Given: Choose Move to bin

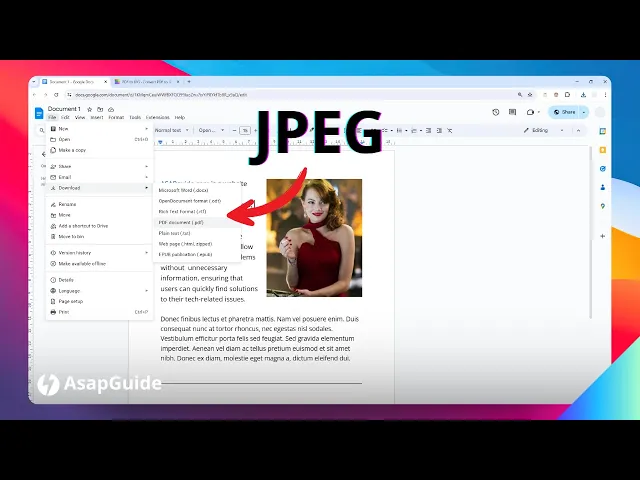Looking at the screenshot, I should (x=100, y=236).
